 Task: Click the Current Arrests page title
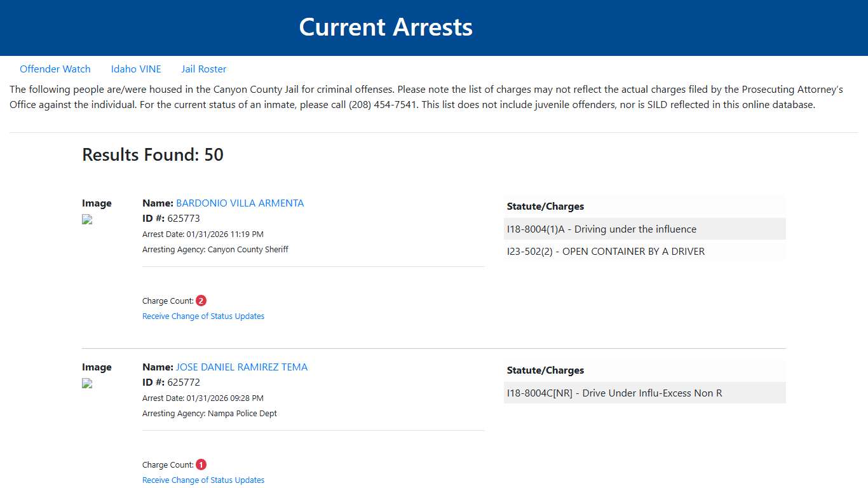(386, 27)
